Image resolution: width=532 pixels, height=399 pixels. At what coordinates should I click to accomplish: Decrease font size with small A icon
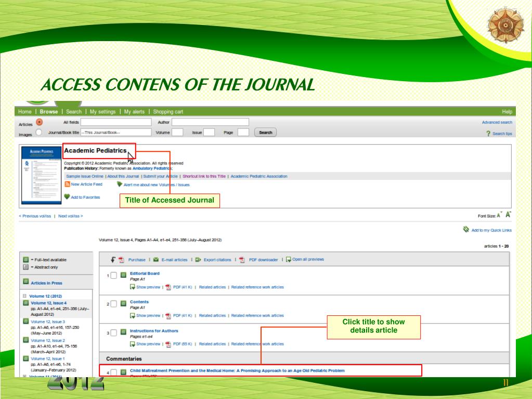pyautogui.click(x=499, y=215)
